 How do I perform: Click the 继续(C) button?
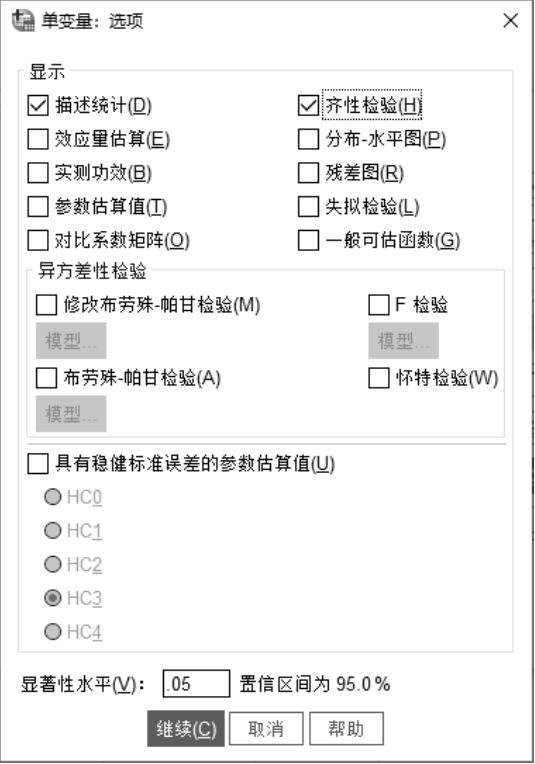point(186,729)
